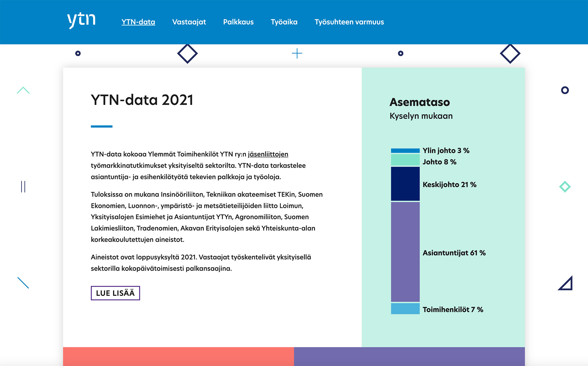Select the 'Toimihenkilöt 7 %' label

(x=453, y=310)
